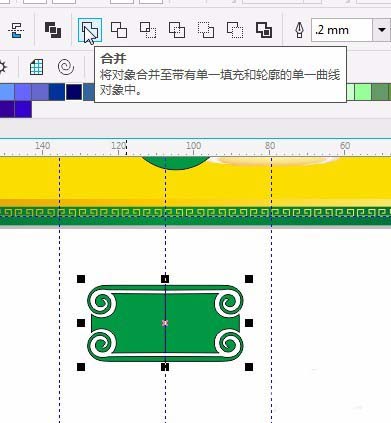Create a boundary around selected objects

[x=264, y=30]
